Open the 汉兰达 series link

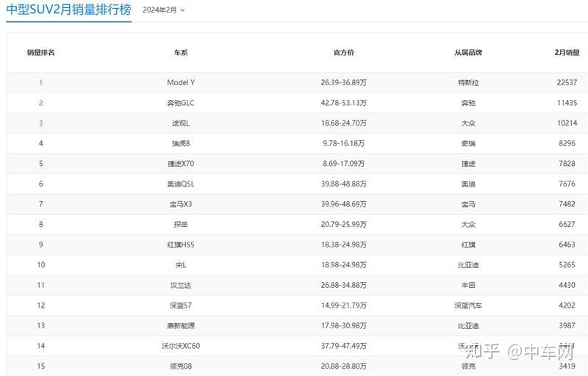[181, 285]
